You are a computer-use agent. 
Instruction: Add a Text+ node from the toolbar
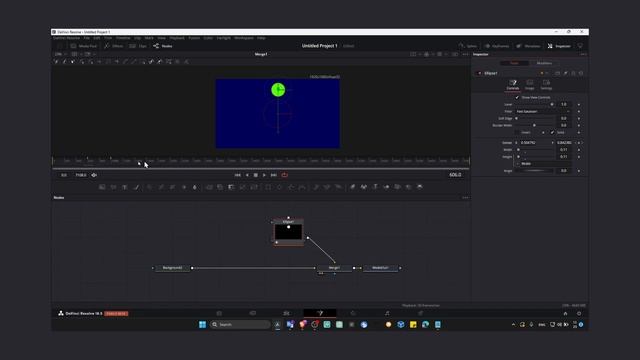[125, 187]
